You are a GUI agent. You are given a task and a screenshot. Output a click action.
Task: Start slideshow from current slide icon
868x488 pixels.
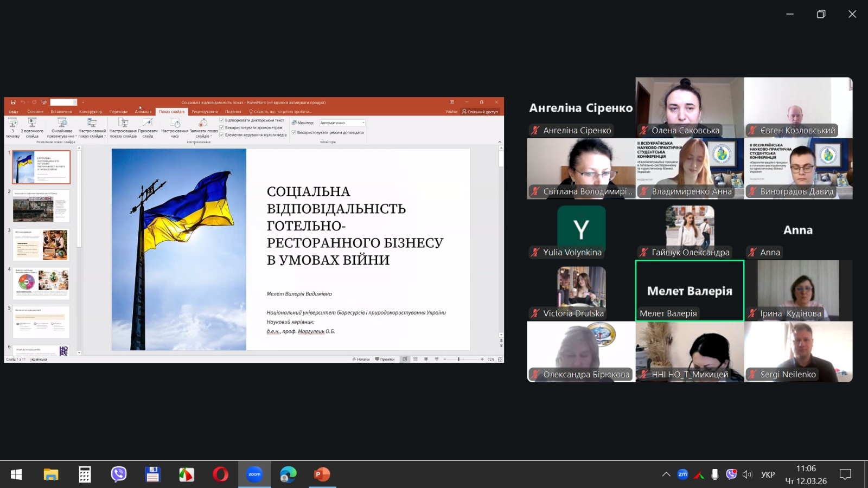tap(32, 123)
